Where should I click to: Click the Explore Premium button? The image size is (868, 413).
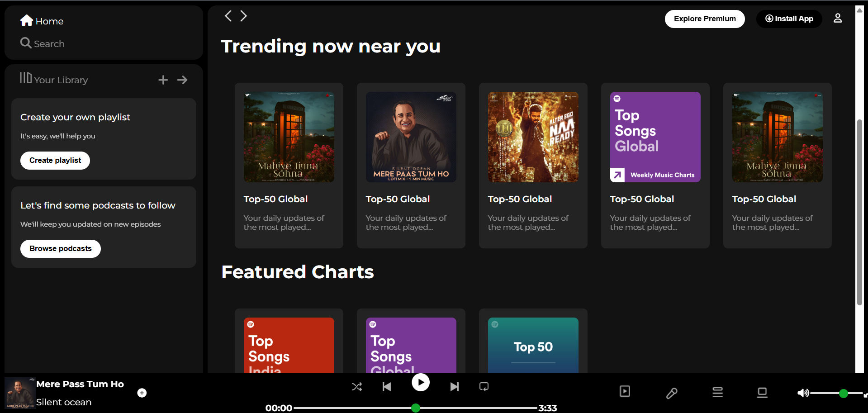click(x=704, y=19)
